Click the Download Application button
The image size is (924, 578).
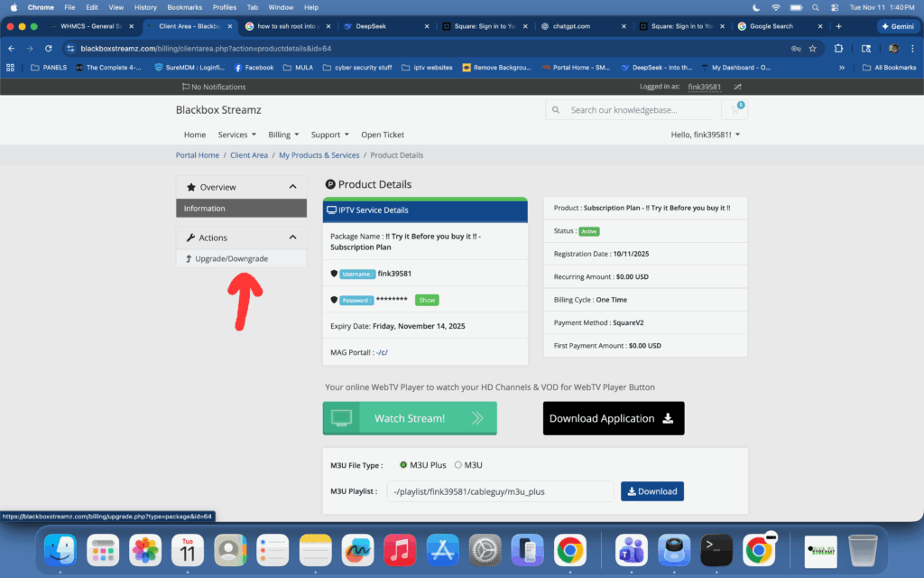coord(613,418)
